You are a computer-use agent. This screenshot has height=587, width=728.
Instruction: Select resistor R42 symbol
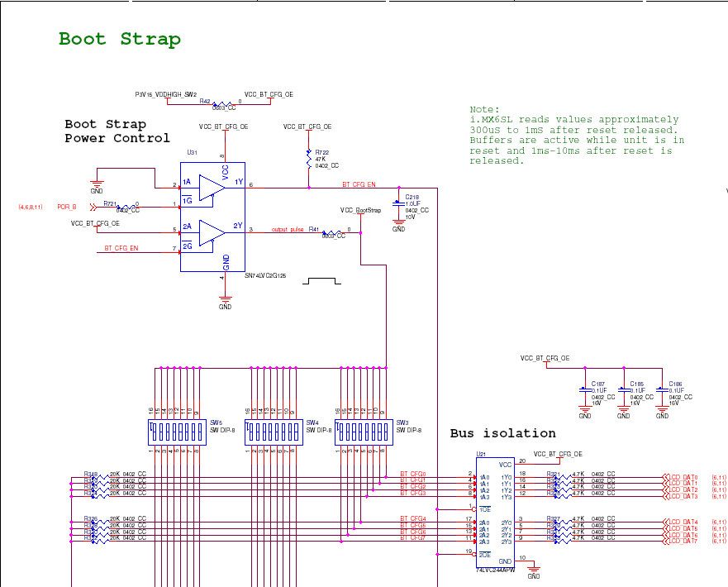[x=224, y=104]
